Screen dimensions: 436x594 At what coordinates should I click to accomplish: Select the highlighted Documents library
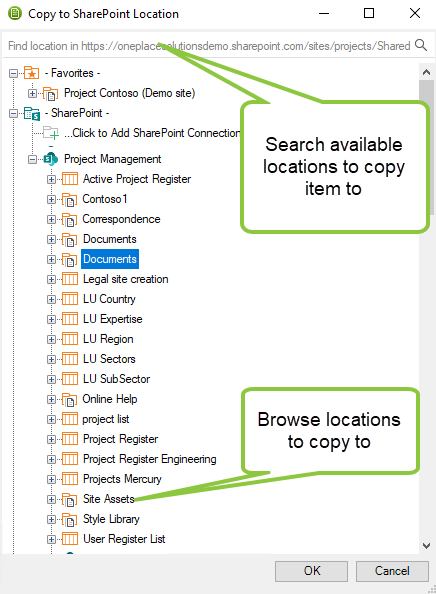point(110,259)
